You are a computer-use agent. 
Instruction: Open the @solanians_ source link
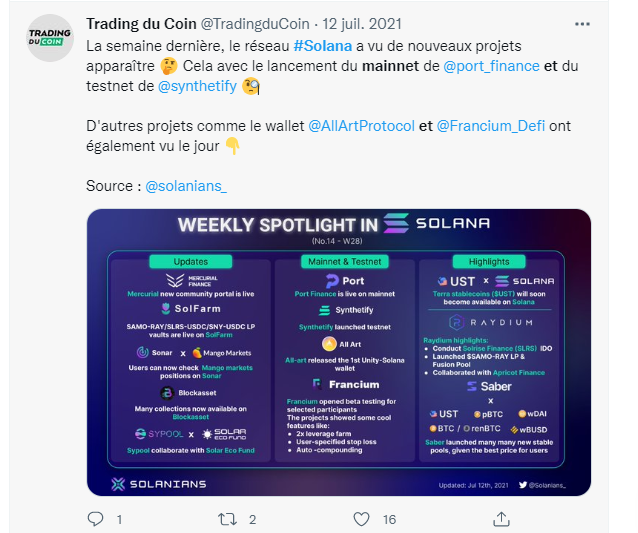click(x=186, y=186)
